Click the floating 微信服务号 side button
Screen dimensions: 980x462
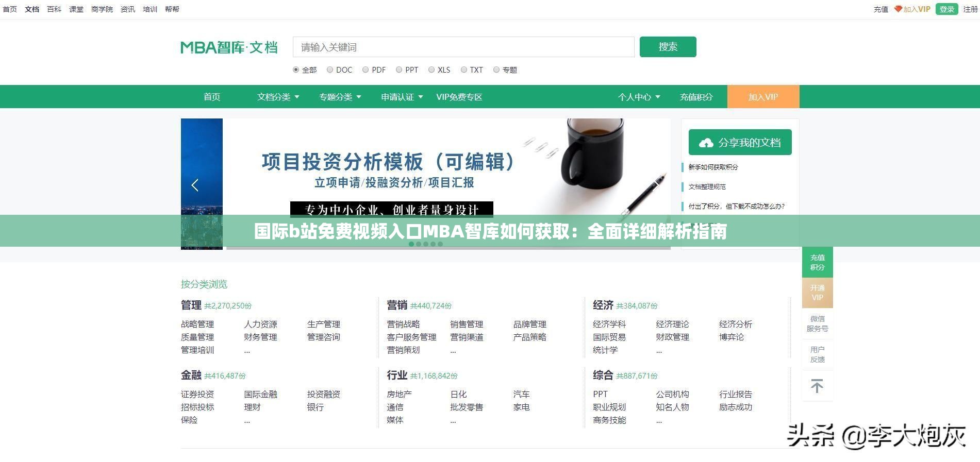click(818, 323)
